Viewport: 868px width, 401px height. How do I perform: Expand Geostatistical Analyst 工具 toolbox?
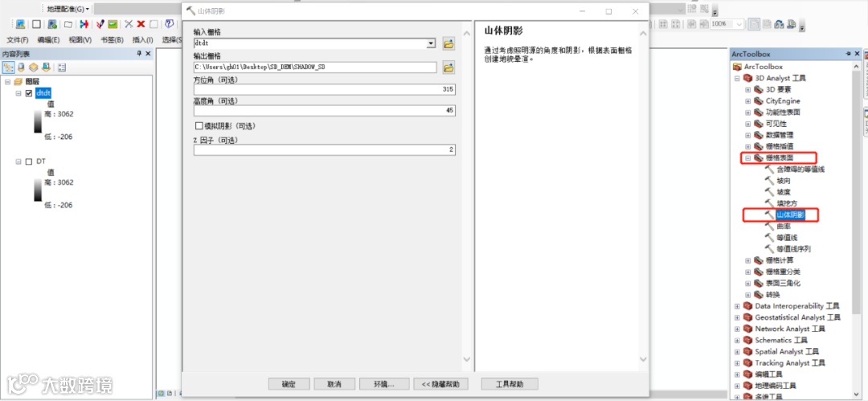coord(737,317)
